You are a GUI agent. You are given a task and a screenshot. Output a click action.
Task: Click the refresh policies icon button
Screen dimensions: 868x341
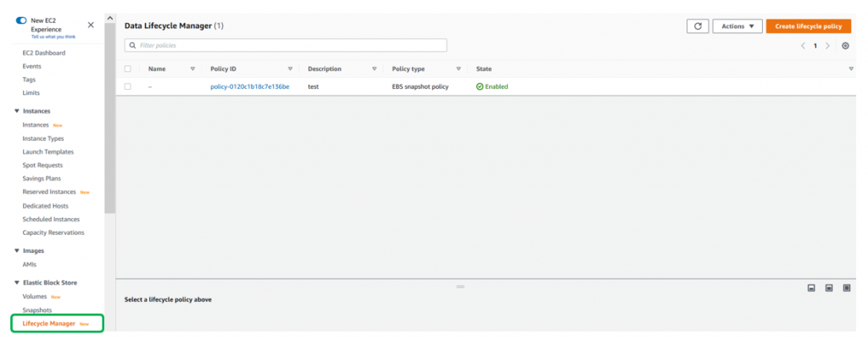(x=698, y=26)
